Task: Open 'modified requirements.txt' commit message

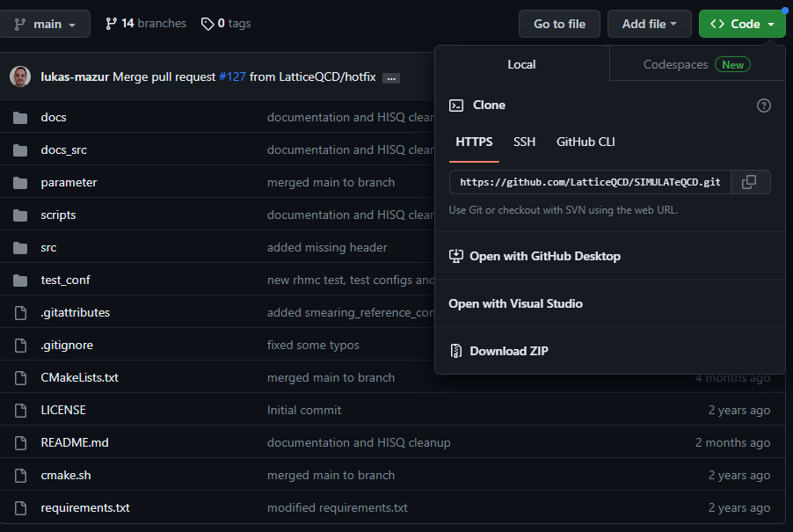Action: [338, 507]
